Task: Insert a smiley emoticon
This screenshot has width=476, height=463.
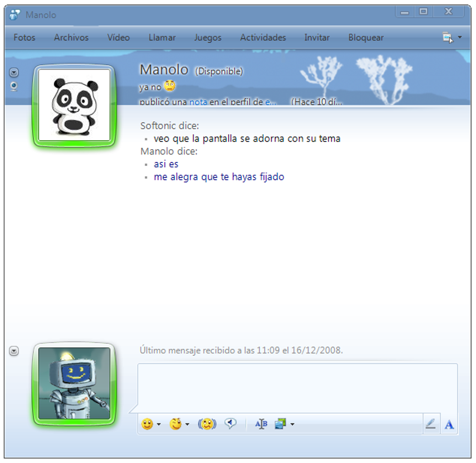Action: click(147, 424)
